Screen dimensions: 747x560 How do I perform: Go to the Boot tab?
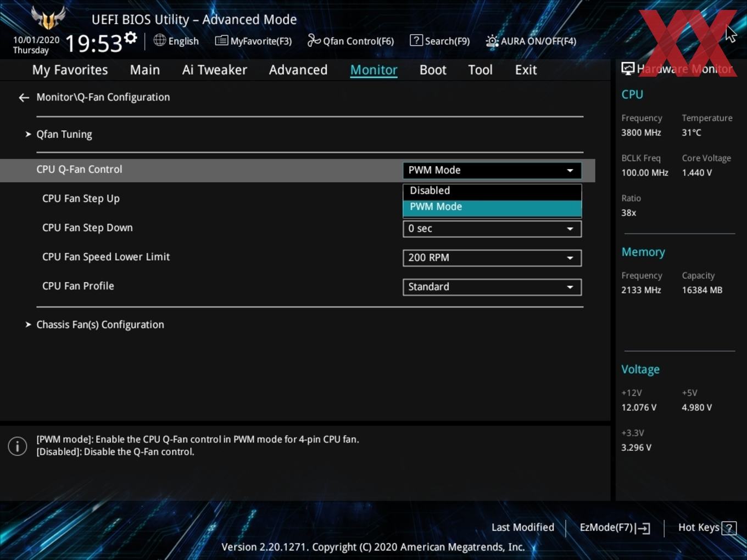tap(433, 70)
